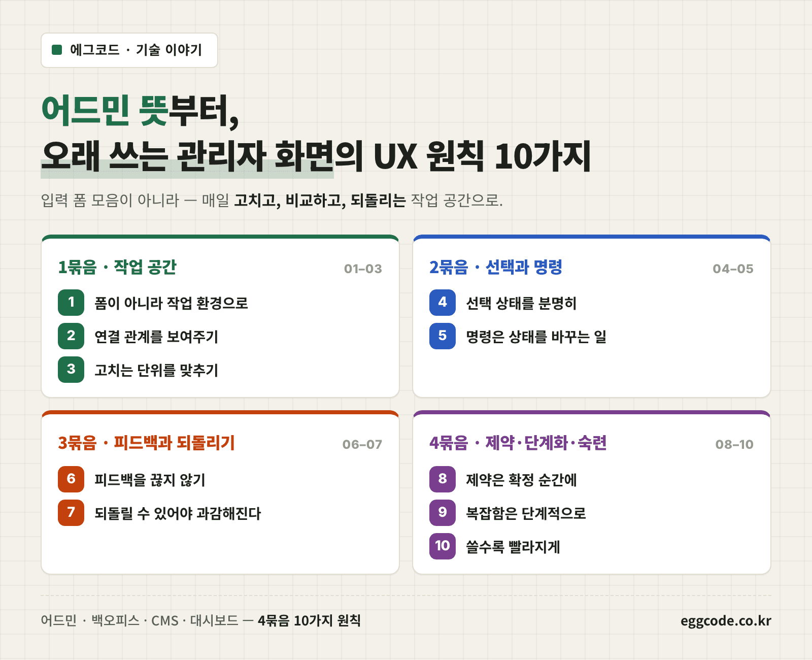This screenshot has height=660, width=812.
Task: Click number badge 1 in the 작업 공간 card
Action: pyautogui.click(x=71, y=303)
